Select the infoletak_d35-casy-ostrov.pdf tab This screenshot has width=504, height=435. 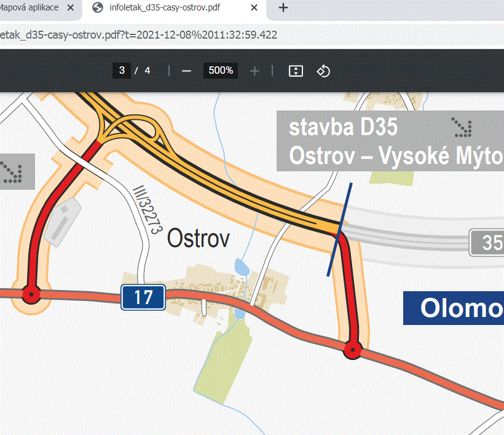point(166,9)
